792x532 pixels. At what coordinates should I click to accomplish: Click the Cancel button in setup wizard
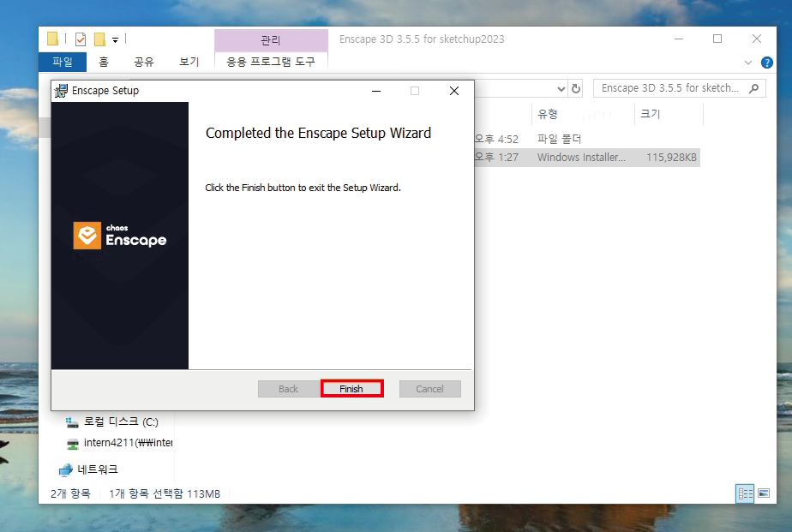429,389
